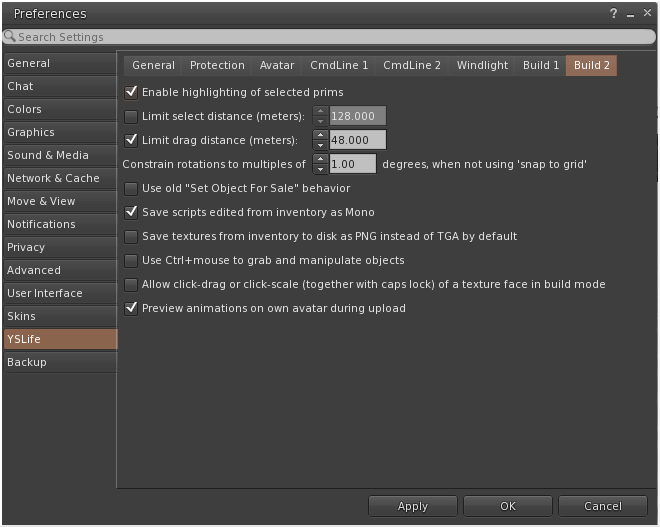The width and height of the screenshot is (660, 527).
Task: Open the Graphics preferences section
Action: pos(60,132)
